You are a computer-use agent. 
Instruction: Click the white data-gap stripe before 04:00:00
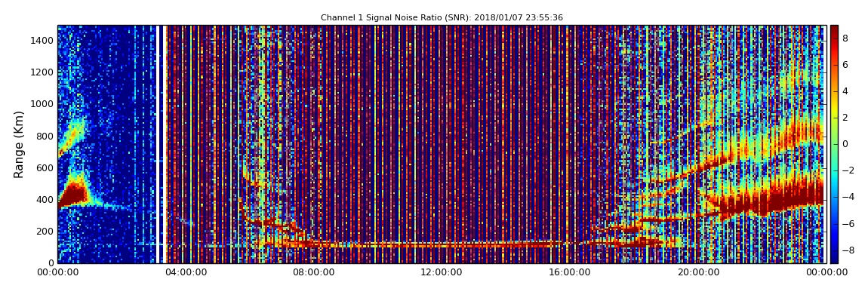[x=159, y=144]
